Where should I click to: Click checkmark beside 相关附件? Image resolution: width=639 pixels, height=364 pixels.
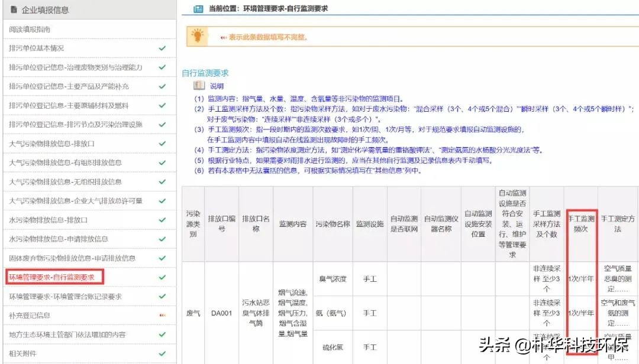coord(162,354)
